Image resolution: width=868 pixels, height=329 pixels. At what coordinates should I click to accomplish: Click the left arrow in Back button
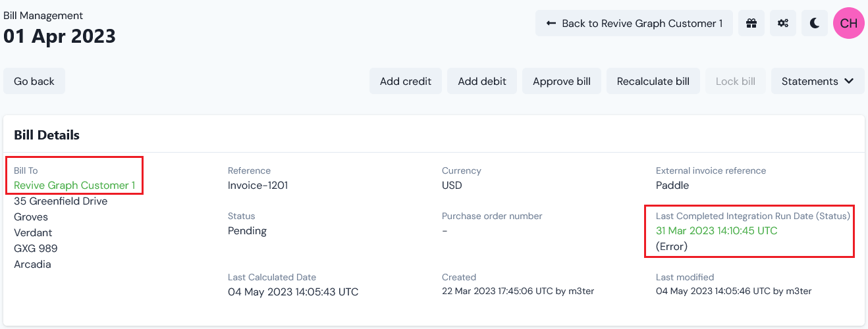551,23
